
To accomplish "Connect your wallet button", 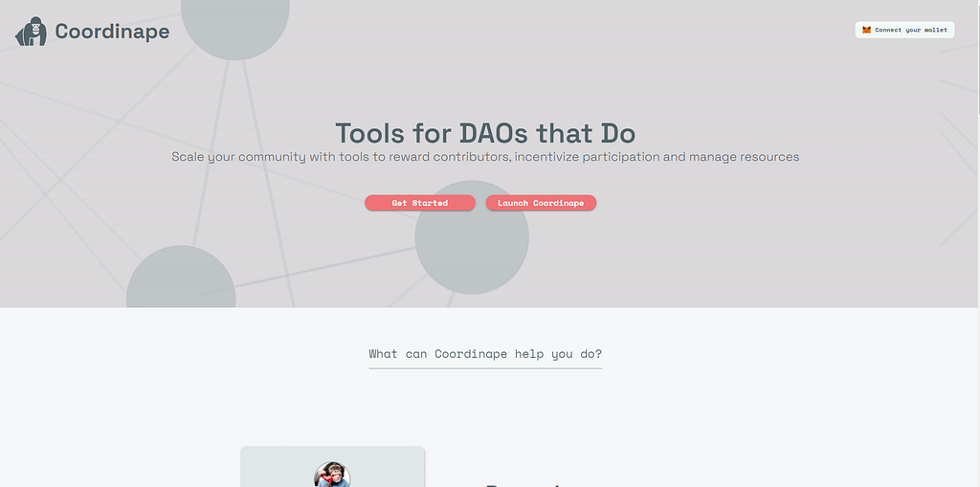I will click(904, 30).
